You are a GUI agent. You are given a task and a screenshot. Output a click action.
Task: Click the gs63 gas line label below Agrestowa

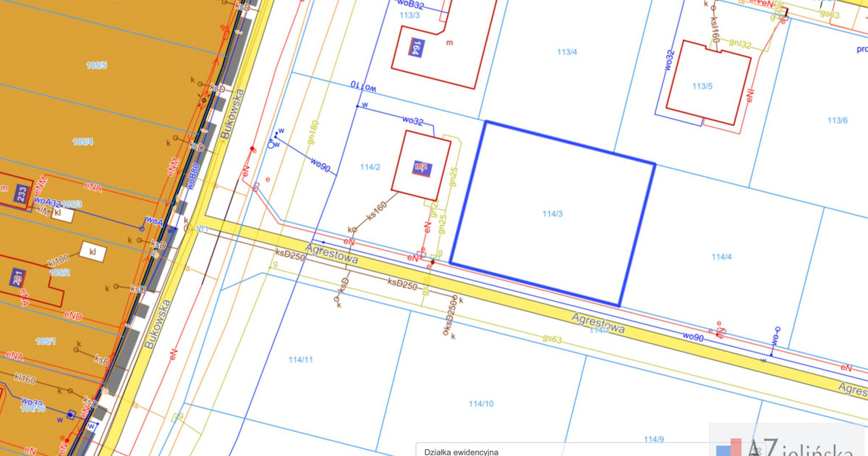[553, 339]
